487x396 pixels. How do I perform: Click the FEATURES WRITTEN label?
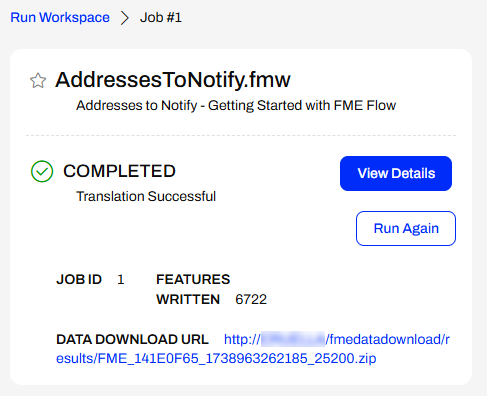(193, 289)
